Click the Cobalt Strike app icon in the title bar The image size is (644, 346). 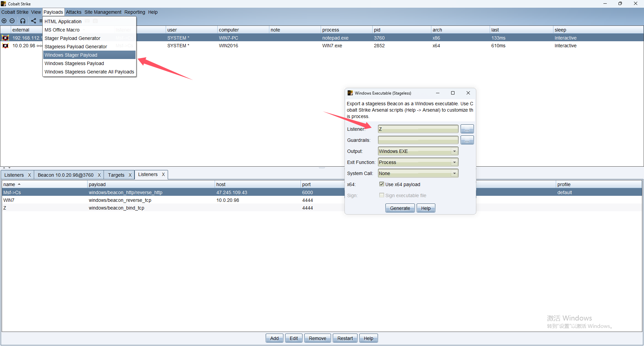tap(3, 4)
